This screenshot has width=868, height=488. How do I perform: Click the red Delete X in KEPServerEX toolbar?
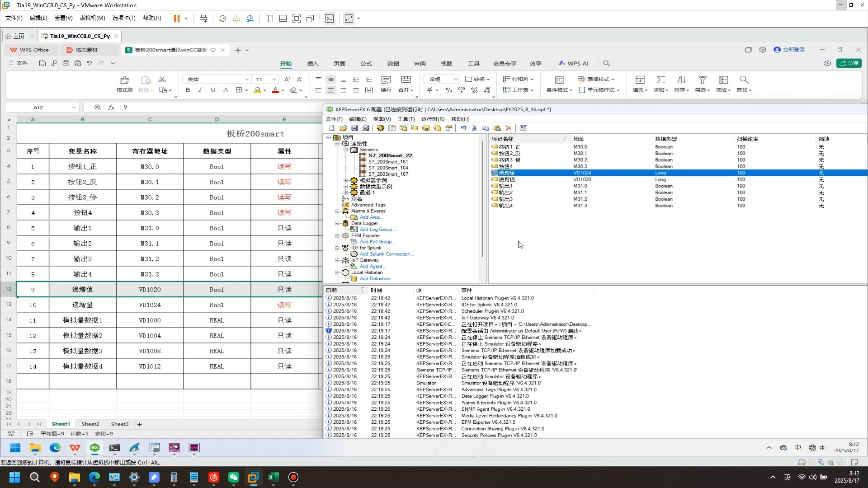(x=509, y=128)
